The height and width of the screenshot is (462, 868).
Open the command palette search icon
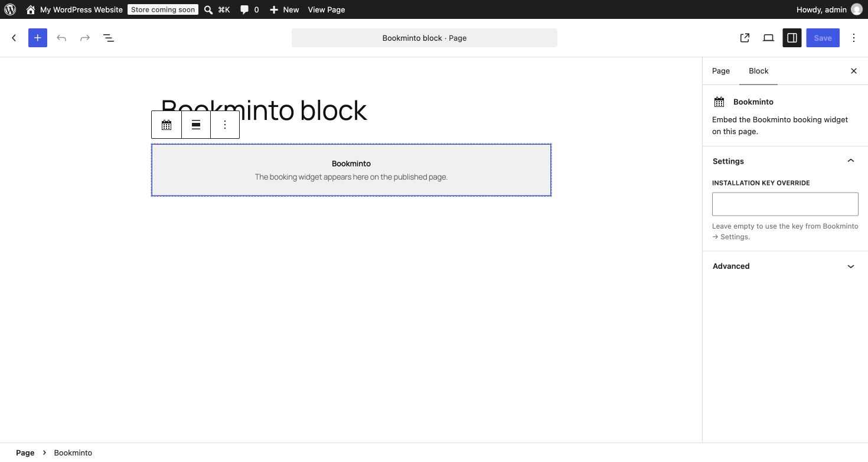click(208, 9)
